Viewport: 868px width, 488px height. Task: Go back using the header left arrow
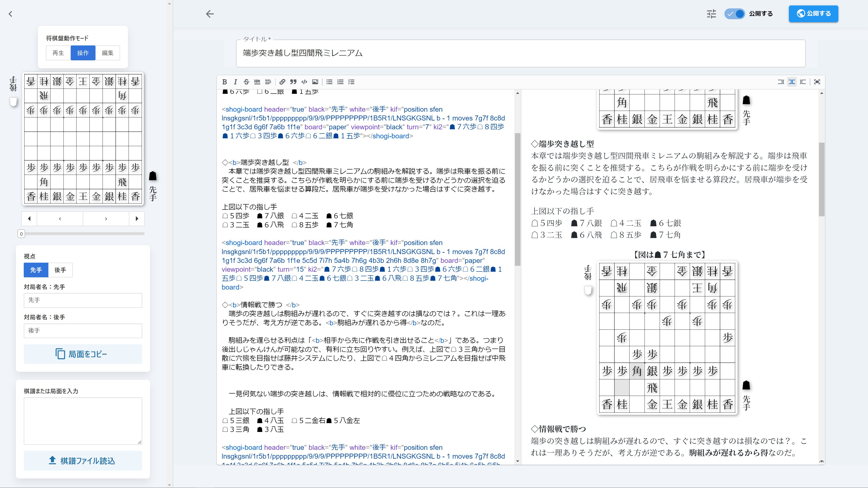[210, 14]
